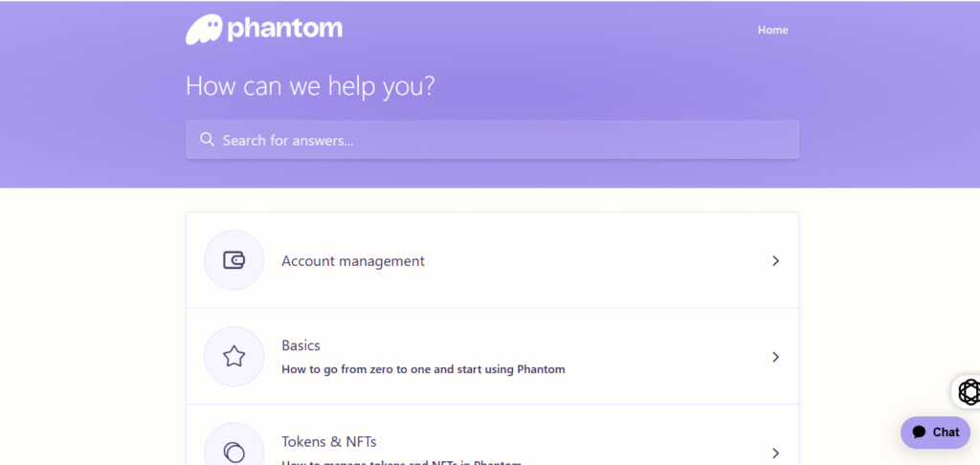Open the Basics category title
The image size is (980, 465).
coord(301,345)
